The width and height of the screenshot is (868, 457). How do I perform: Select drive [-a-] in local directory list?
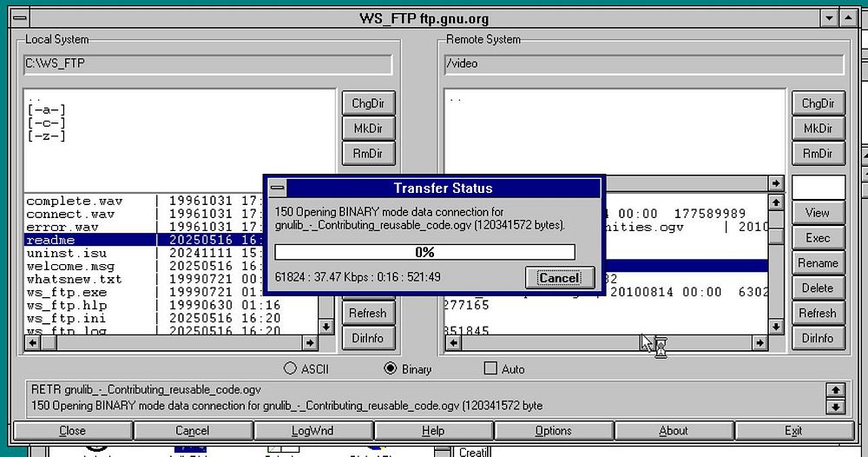point(47,109)
